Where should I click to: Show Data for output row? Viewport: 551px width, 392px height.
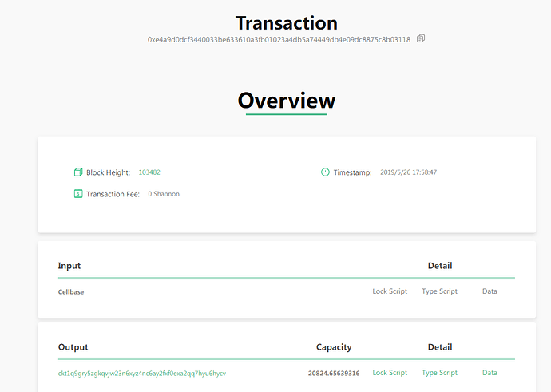pyautogui.click(x=490, y=373)
